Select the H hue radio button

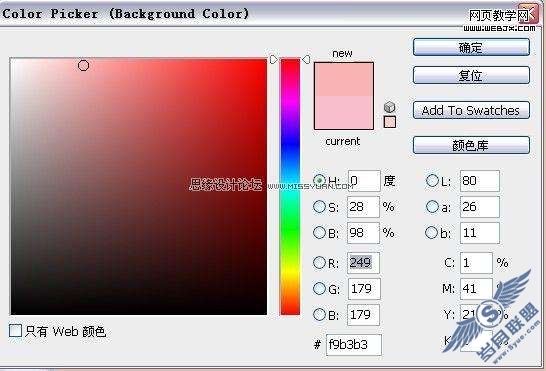pos(319,180)
